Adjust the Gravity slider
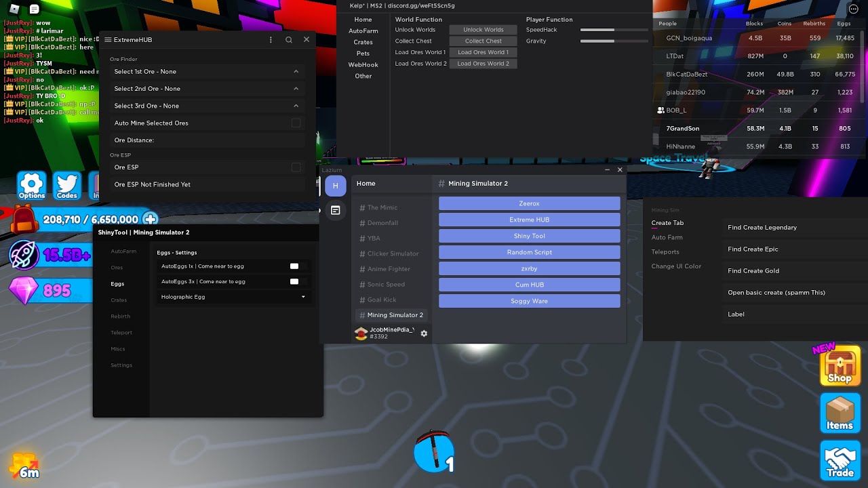This screenshot has height=488, width=868. pos(614,41)
